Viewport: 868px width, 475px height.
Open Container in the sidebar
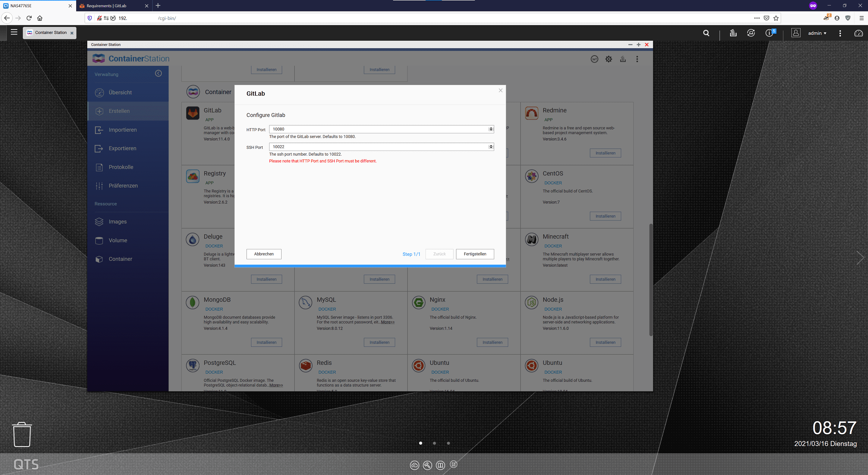(128, 259)
